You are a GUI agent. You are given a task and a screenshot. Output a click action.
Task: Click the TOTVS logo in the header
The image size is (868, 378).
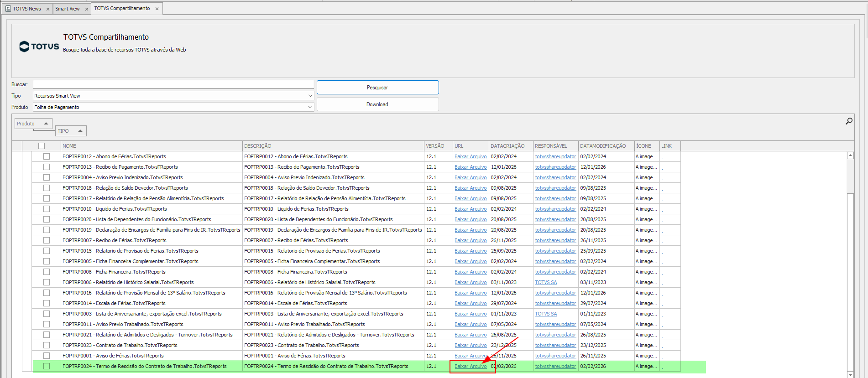point(39,47)
